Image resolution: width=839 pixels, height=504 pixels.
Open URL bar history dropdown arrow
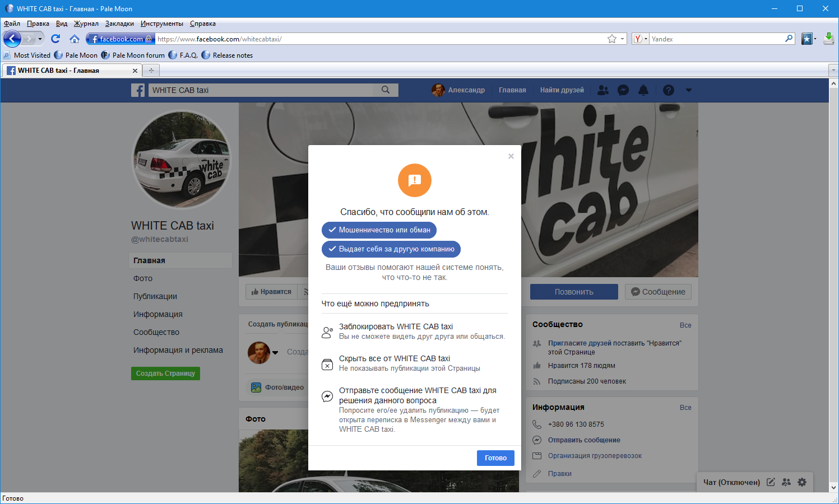pos(622,39)
